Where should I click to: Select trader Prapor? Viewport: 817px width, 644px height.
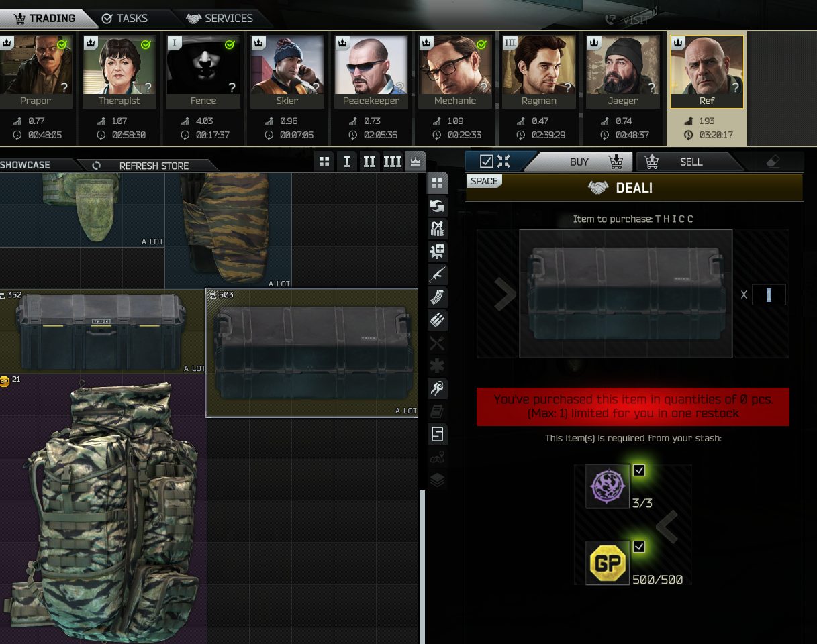[x=35, y=72]
